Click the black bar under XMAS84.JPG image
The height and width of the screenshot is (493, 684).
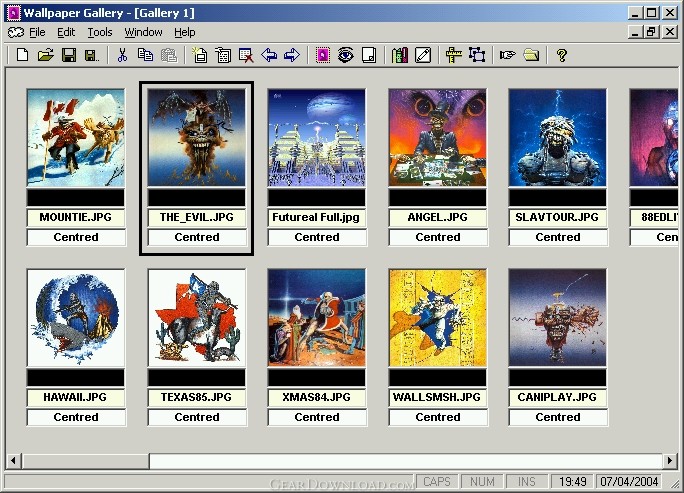[x=317, y=378]
